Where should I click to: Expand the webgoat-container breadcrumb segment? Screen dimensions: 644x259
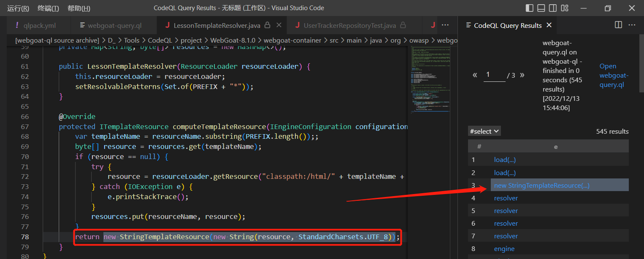(293, 40)
